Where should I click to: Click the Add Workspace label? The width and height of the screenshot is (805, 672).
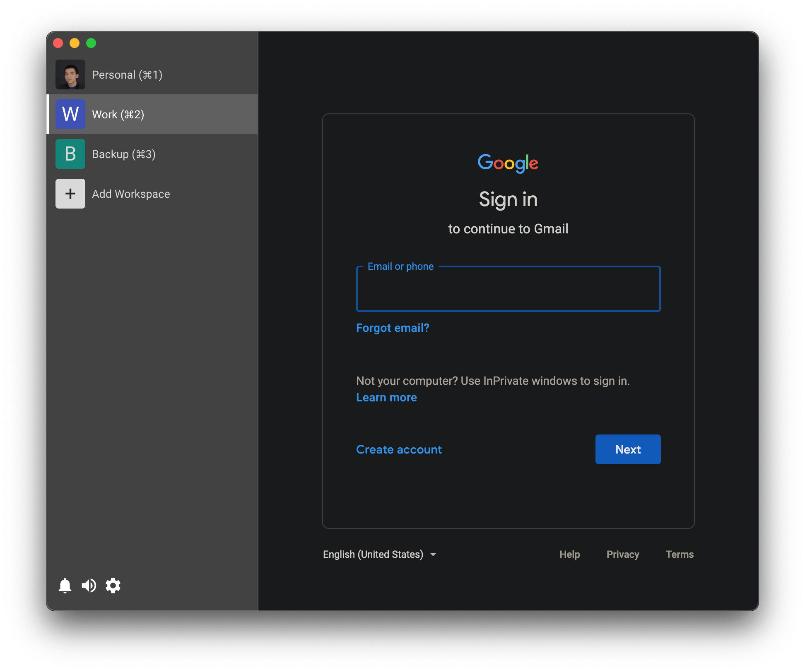point(131,194)
